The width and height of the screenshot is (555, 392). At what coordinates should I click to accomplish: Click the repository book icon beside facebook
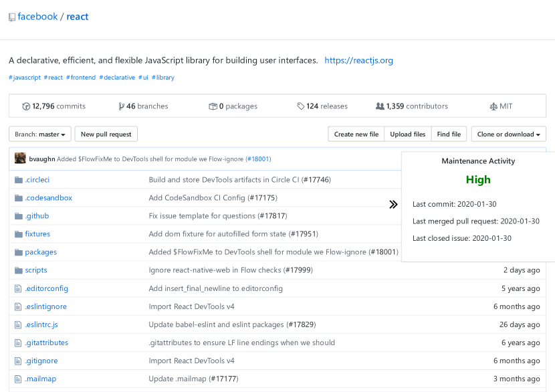coord(12,17)
